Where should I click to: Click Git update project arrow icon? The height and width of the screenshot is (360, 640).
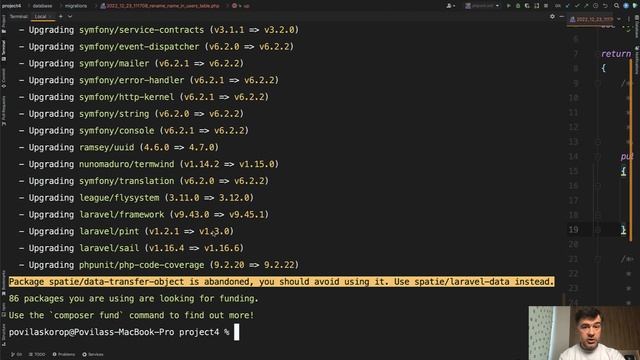coord(567,6)
